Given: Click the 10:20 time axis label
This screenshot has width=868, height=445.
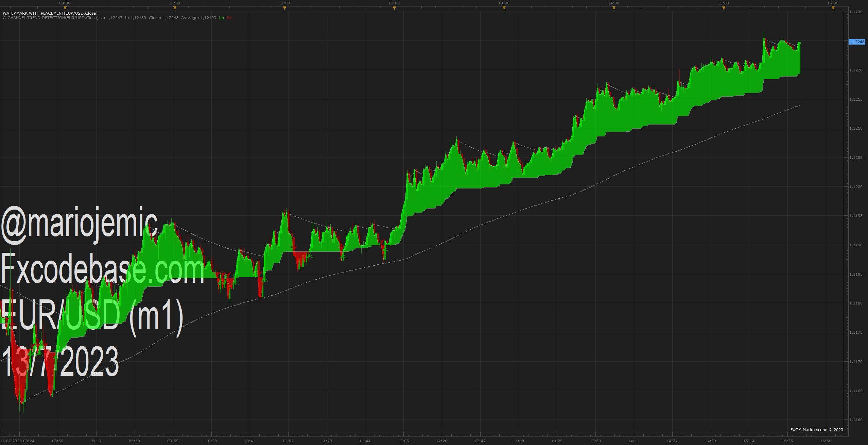Looking at the screenshot, I should 211,441.
